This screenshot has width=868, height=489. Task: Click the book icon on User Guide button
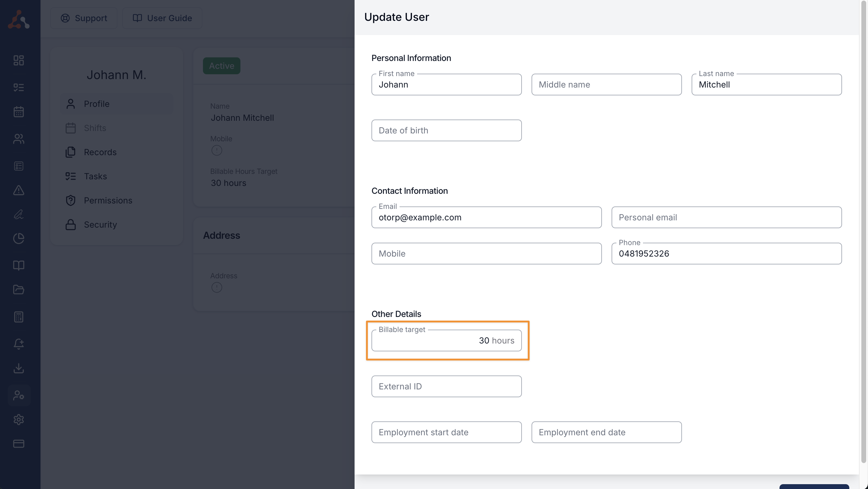point(137,18)
